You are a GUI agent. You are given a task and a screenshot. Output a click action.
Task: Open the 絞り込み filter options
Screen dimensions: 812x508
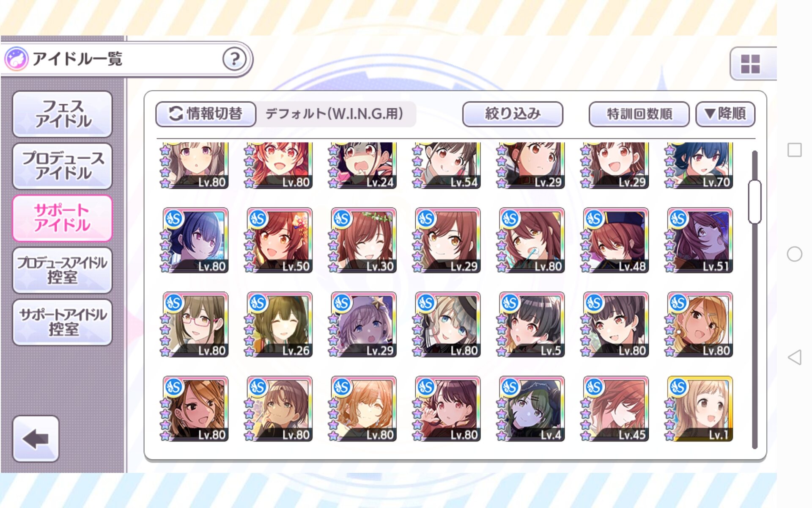513,114
